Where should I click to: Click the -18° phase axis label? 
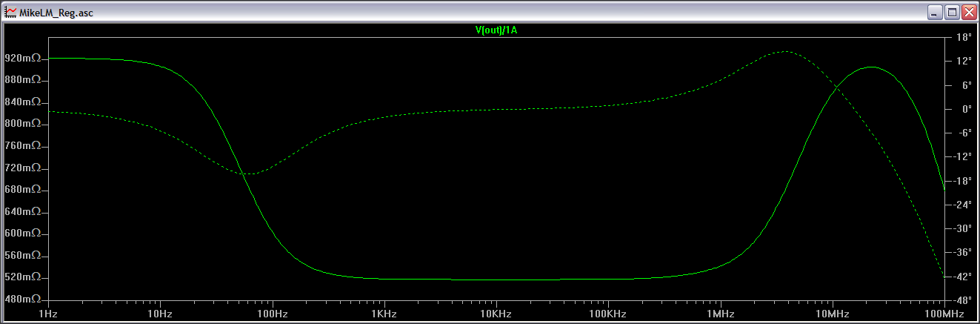point(963,181)
